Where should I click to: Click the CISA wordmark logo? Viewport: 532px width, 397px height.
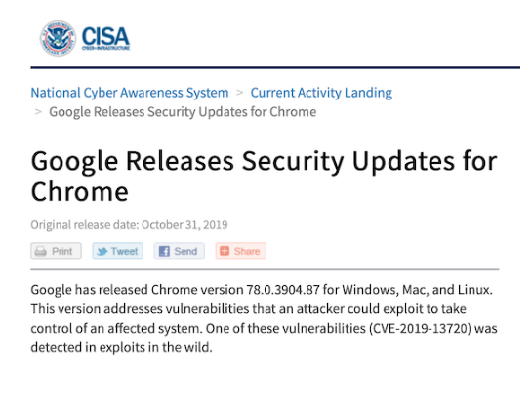coord(105,36)
